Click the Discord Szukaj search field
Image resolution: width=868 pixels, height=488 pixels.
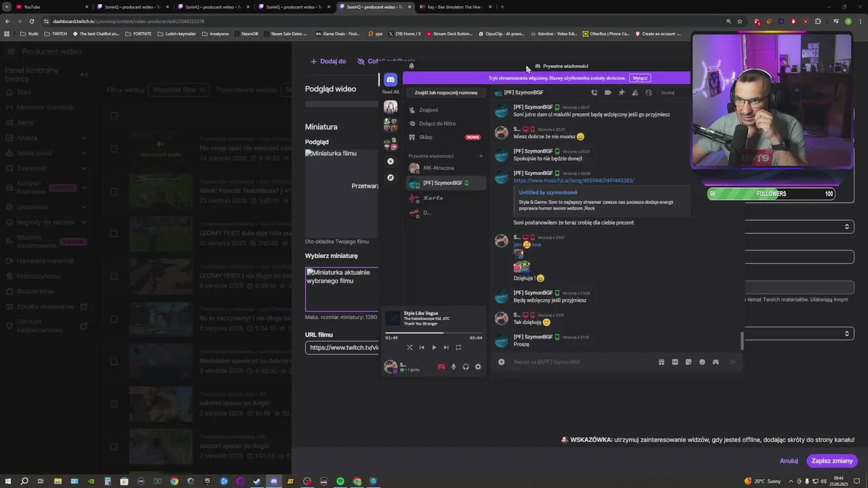tap(673, 92)
